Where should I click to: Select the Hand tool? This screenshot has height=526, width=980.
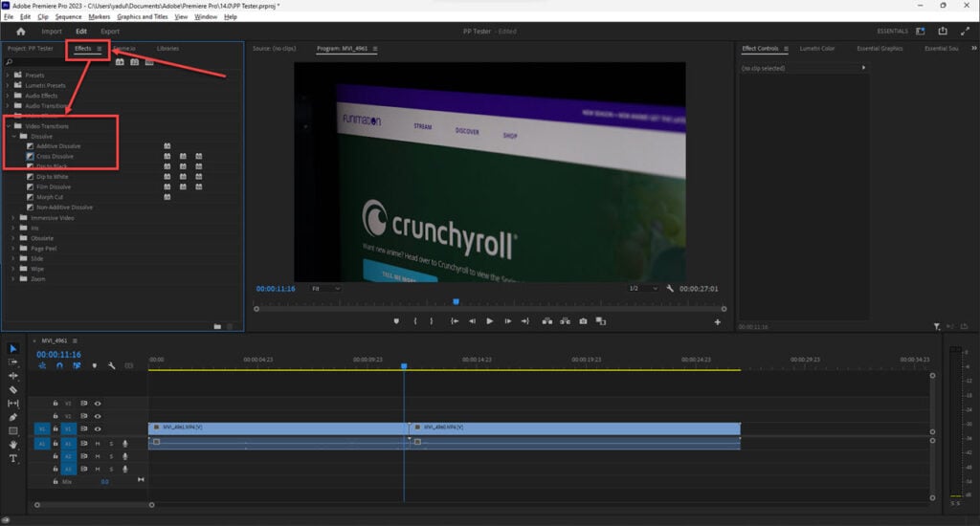pos(13,445)
